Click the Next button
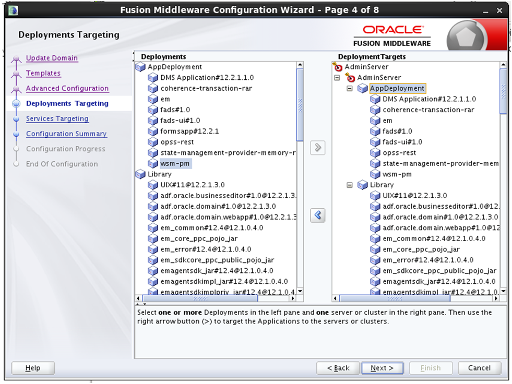 (382, 368)
